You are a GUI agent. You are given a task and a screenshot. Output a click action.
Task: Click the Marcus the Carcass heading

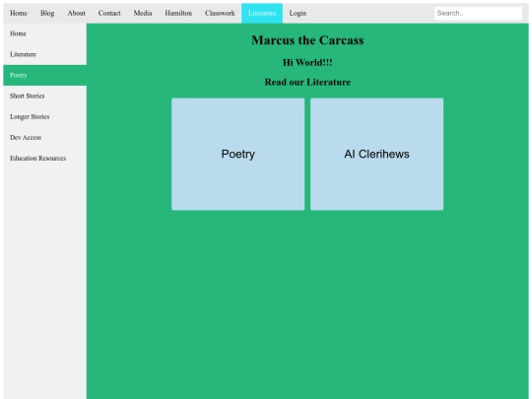(x=307, y=40)
